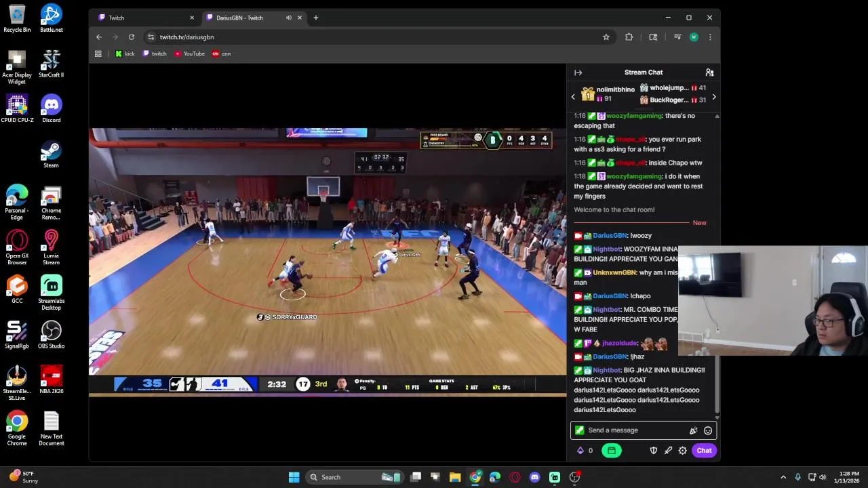Viewport: 868px width, 488px height.
Task: Open Steam desktop shortcut
Action: tap(51, 154)
